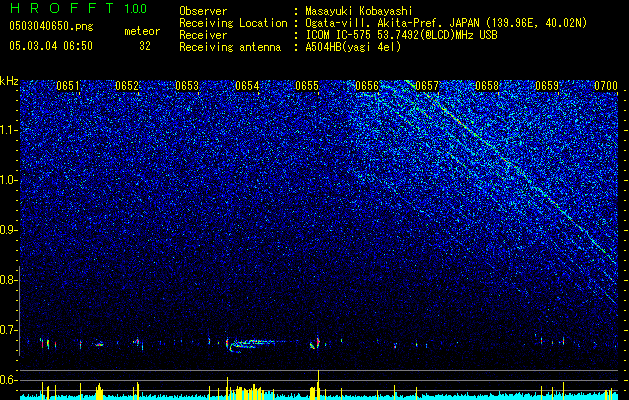
Task: Click the HROFFT 1.0.0 title text
Action: (78, 8)
